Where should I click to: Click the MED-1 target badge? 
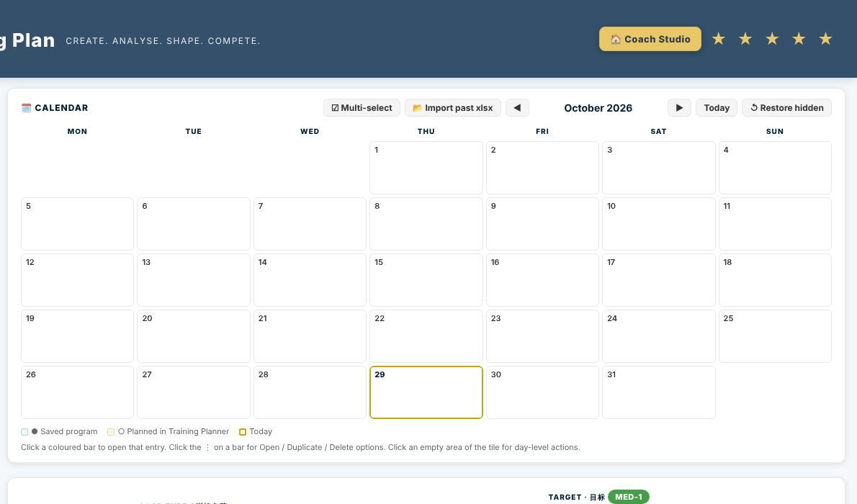click(x=629, y=497)
